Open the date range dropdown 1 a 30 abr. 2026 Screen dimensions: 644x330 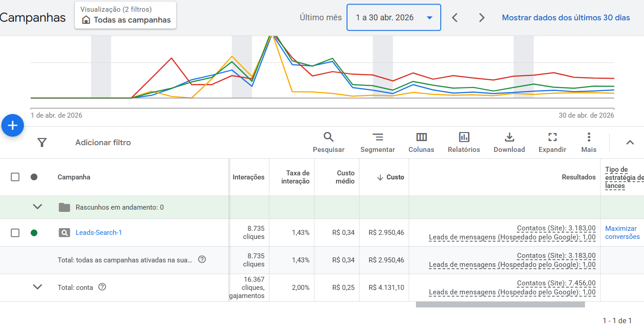[394, 18]
